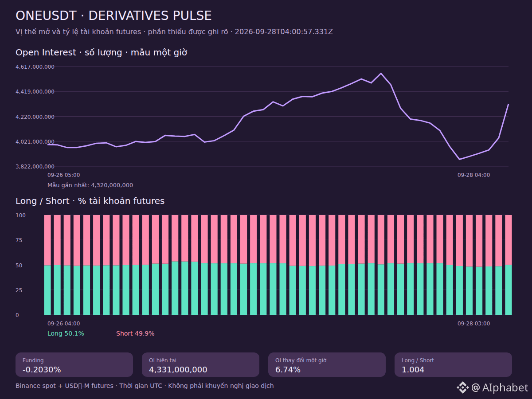The image size is (532, 399).
Task: Select the OI hiện tại stat card
Action: (200, 364)
